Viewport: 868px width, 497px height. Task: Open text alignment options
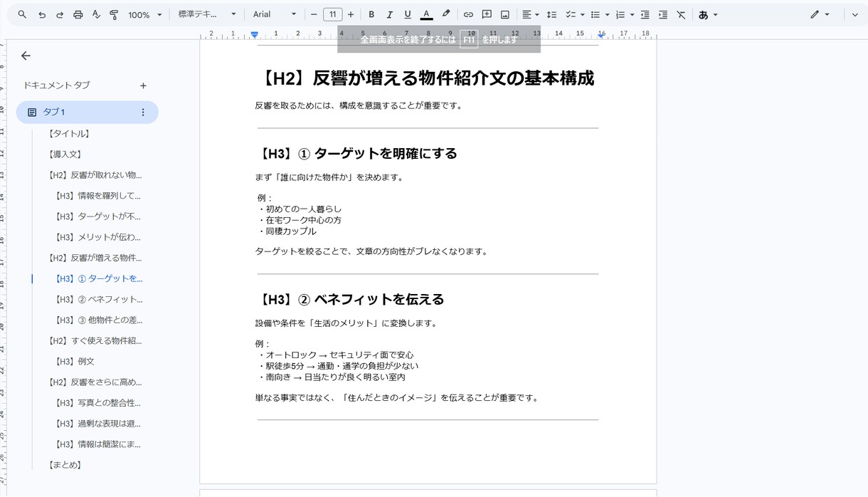pos(530,14)
